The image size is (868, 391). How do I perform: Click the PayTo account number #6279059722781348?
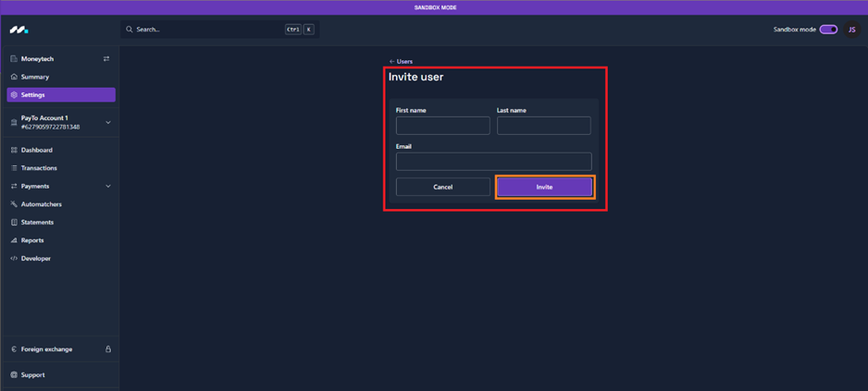(50, 128)
